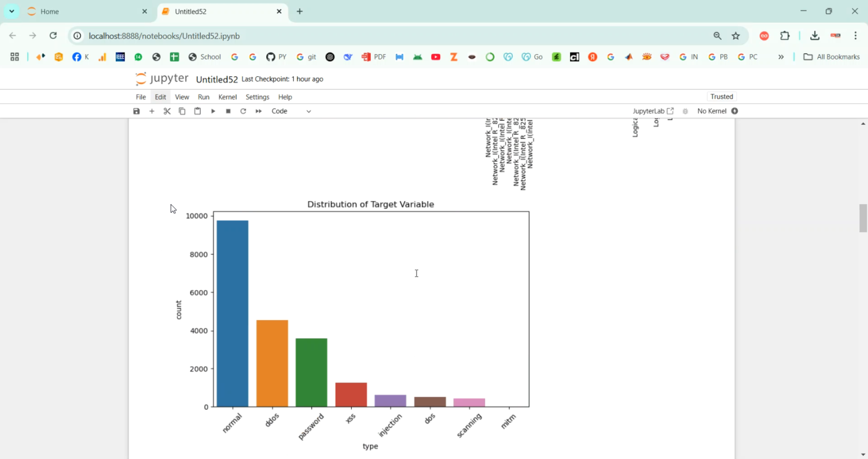The height and width of the screenshot is (459, 868).
Task: Copy the selected cell in Jupyter toolbar
Action: 182,111
